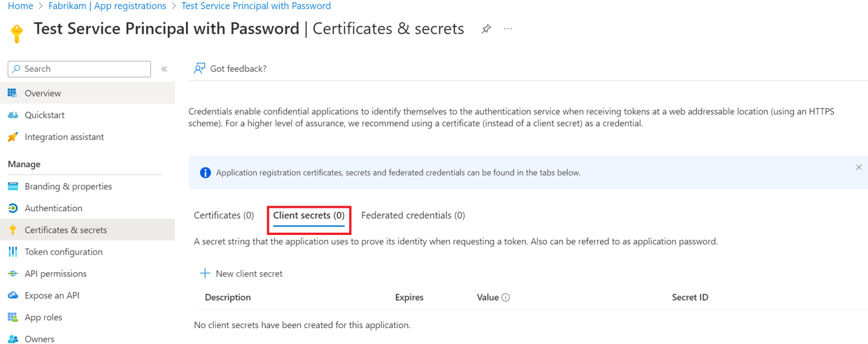Image resolution: width=868 pixels, height=344 pixels.
Task: Open the ellipsis more options menu
Action: pos(508,29)
